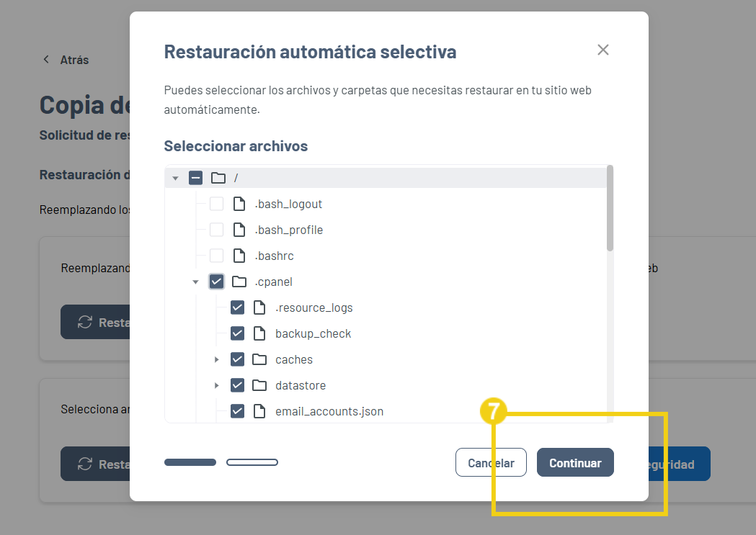756x535 pixels.
Task: Click the Atrás chevron arrow icon
Action: coord(46,59)
